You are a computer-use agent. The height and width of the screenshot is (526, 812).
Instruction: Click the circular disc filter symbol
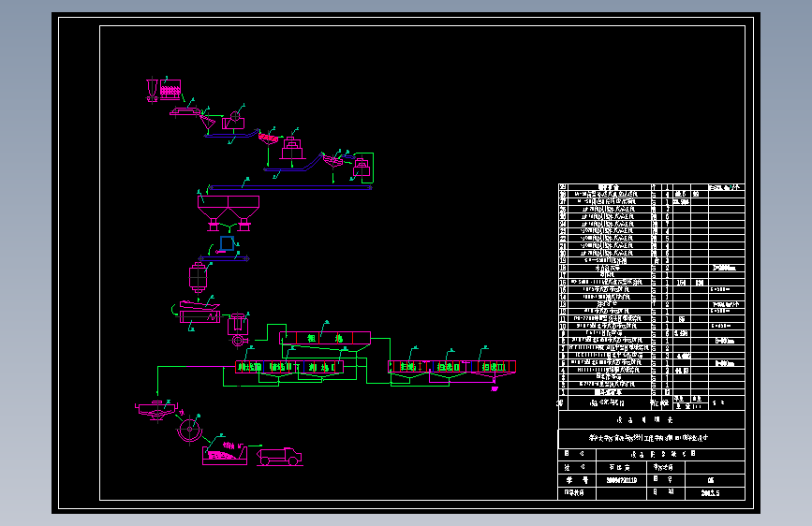point(189,430)
